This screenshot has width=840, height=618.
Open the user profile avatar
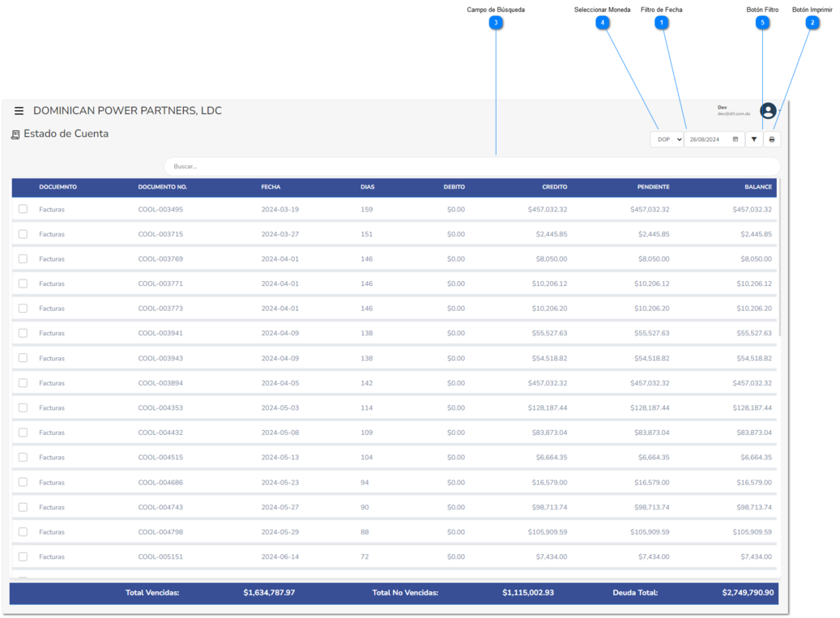(768, 111)
